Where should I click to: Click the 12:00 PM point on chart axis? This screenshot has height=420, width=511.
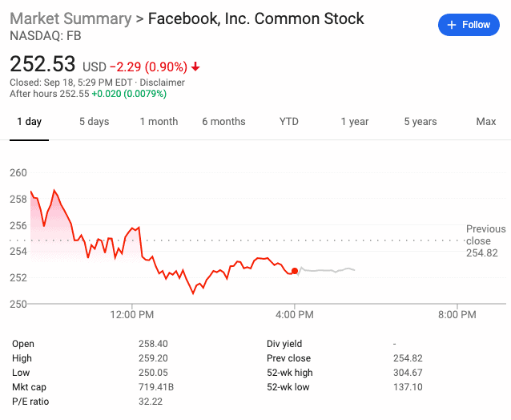(131, 315)
